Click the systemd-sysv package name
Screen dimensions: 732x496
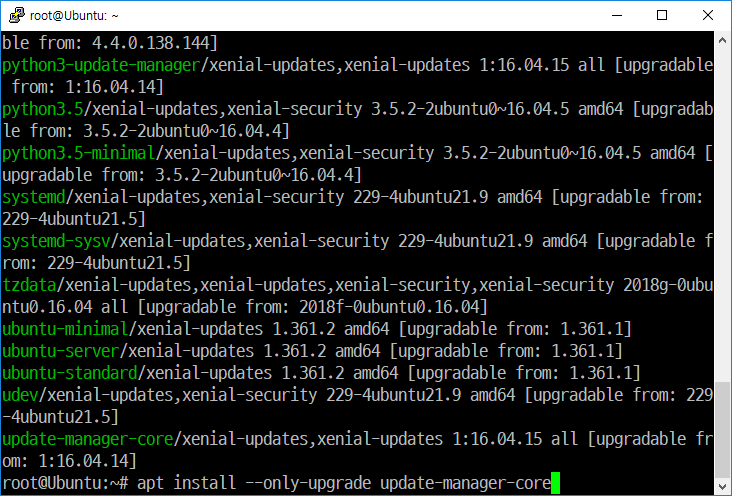pos(56,241)
